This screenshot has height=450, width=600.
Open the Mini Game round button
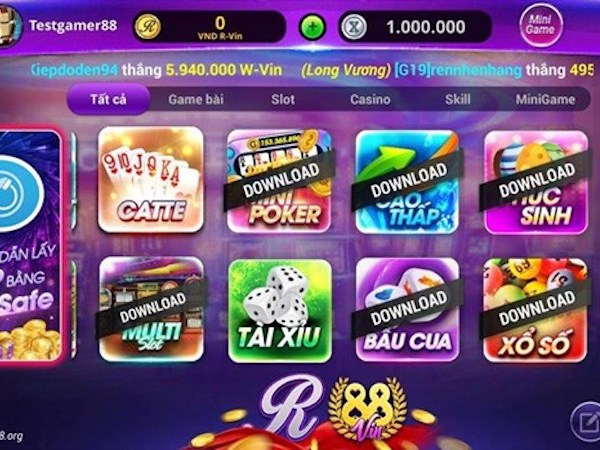541,25
